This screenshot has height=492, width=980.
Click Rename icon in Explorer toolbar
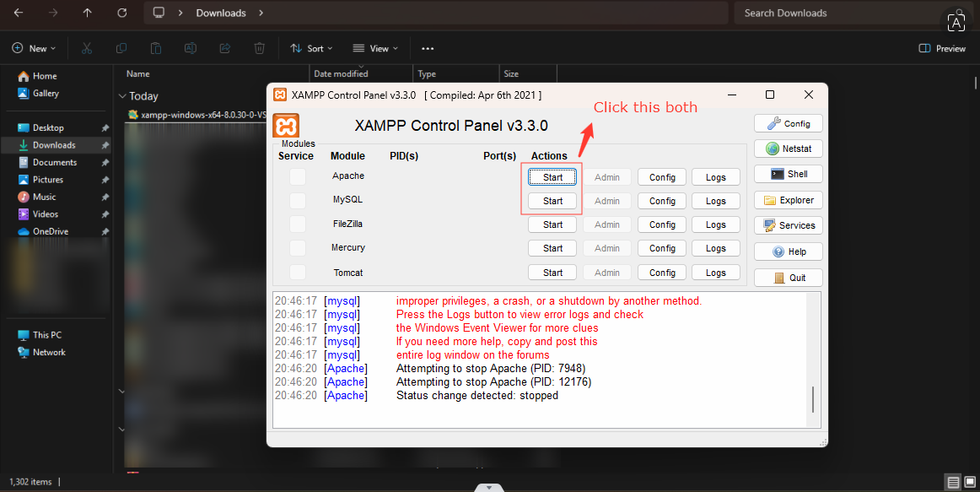[x=191, y=48]
